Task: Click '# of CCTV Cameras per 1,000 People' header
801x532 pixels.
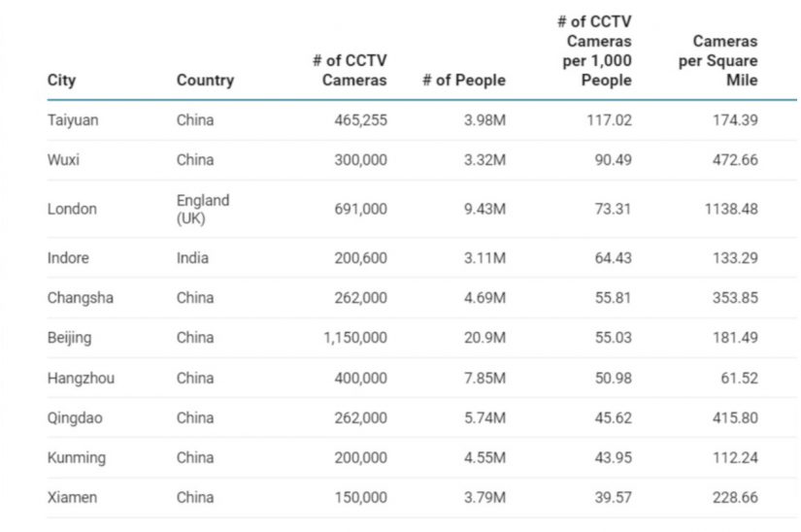Action: 594,50
